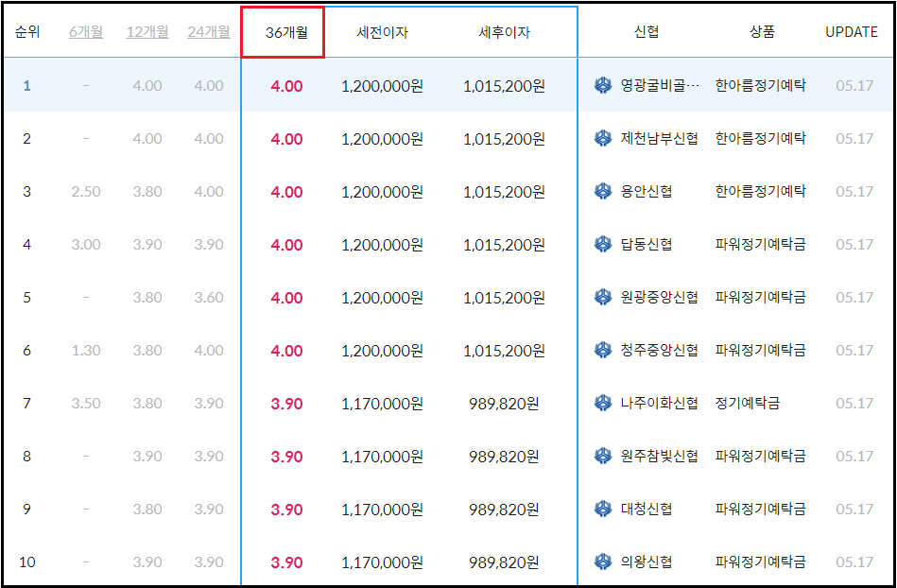
Task: Click the shield icon next to 영광굴비골
Action: click(601, 85)
